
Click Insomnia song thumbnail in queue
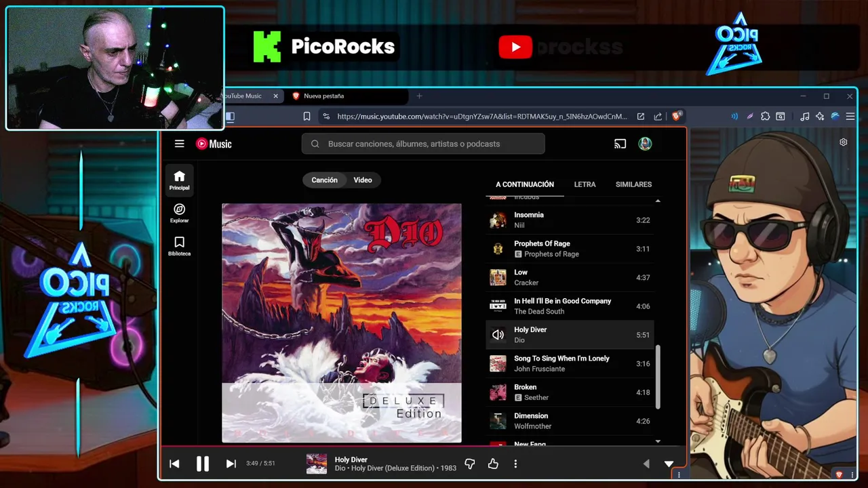[498, 220]
